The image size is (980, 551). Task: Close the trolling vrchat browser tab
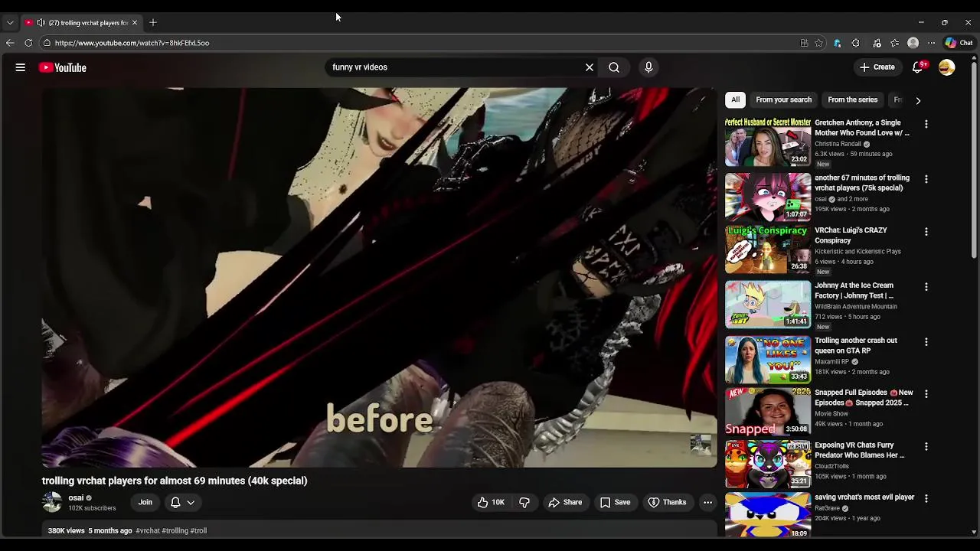click(135, 22)
